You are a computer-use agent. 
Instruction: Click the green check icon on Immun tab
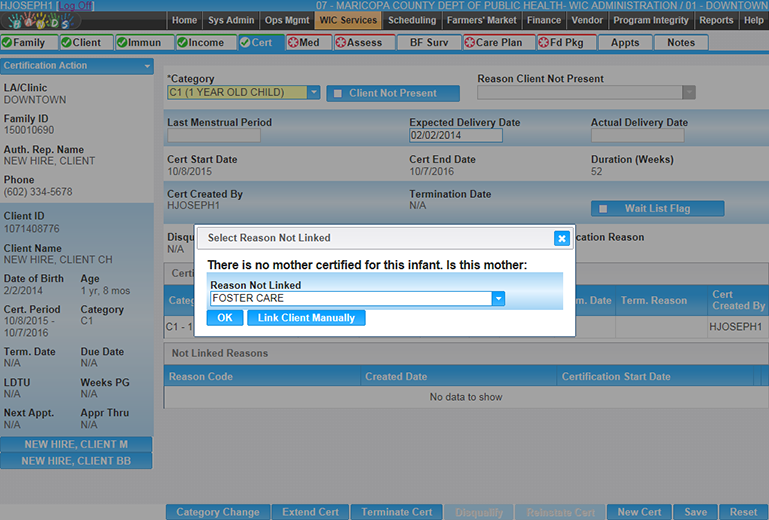tap(123, 43)
